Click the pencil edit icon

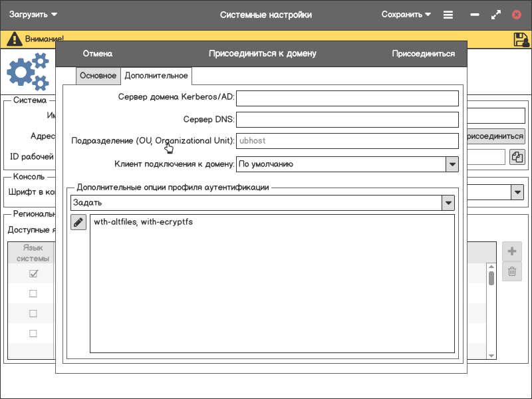(x=78, y=223)
